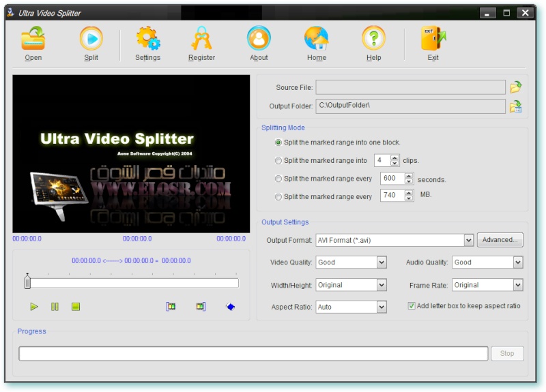Set the mark-in start point icon
The image size is (546, 392).
click(x=171, y=306)
